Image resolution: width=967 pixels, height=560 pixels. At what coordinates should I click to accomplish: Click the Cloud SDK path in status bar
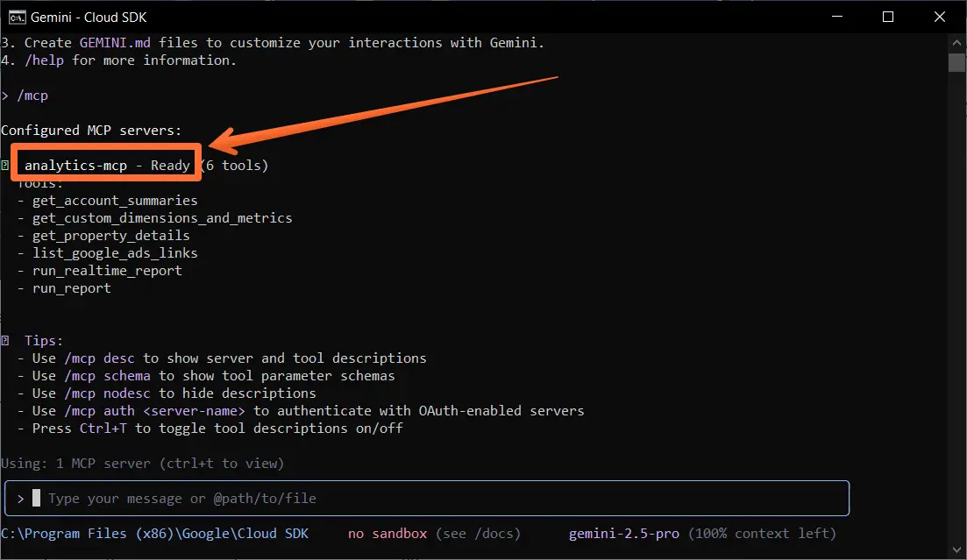(x=153, y=533)
